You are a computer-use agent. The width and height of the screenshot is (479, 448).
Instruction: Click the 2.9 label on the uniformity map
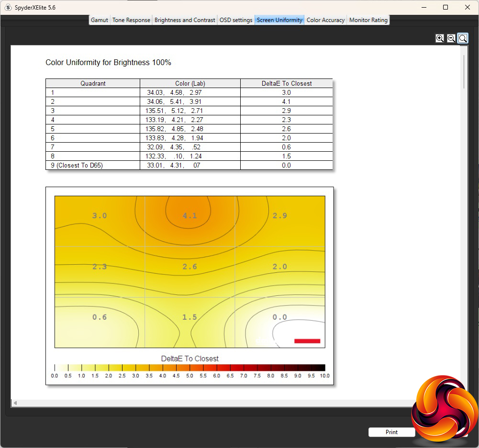point(280,215)
